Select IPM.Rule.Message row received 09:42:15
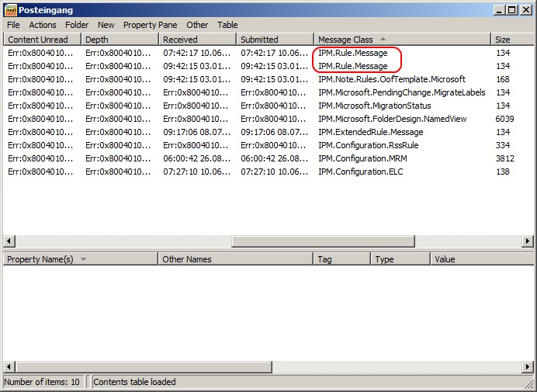This screenshot has width=537, height=392. (x=268, y=66)
